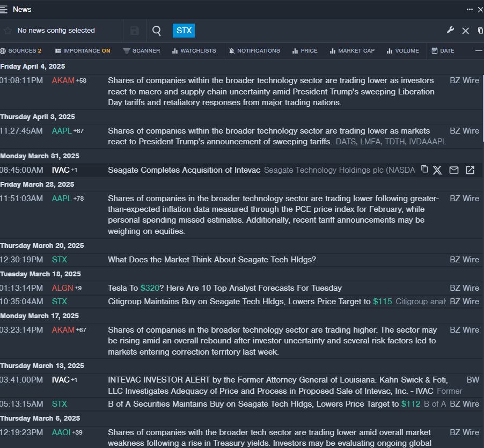Open the wrench settings icon

[450, 30]
